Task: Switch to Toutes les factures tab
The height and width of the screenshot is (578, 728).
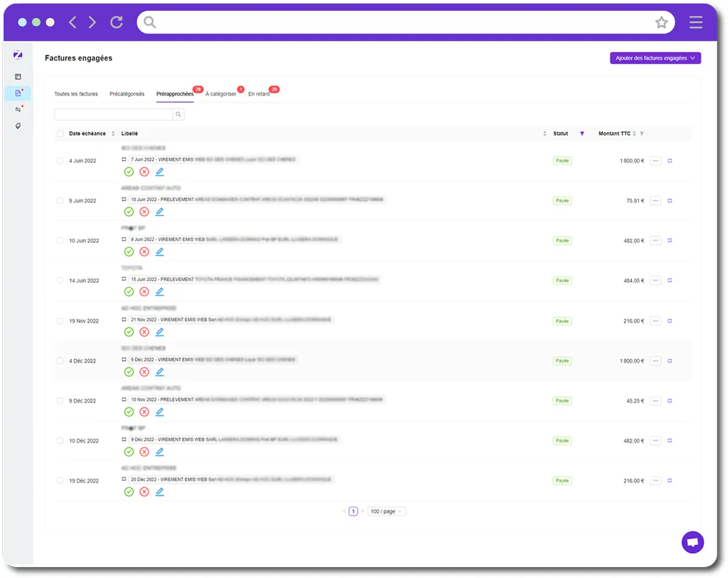Action: click(76, 94)
